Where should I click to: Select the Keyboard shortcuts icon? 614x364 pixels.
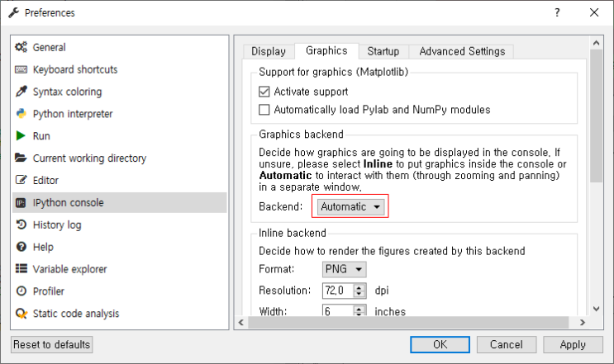click(x=21, y=70)
